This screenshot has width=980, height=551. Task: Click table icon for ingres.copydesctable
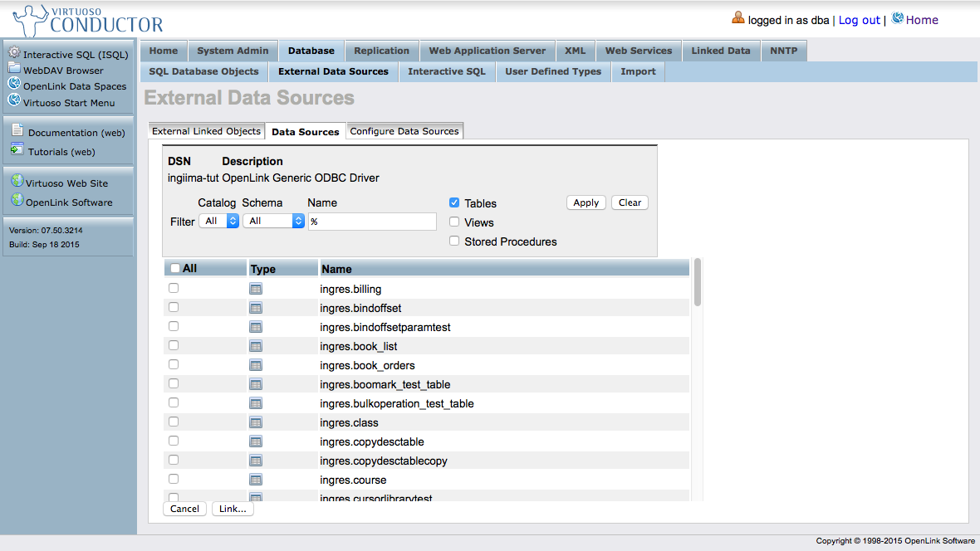pos(256,441)
